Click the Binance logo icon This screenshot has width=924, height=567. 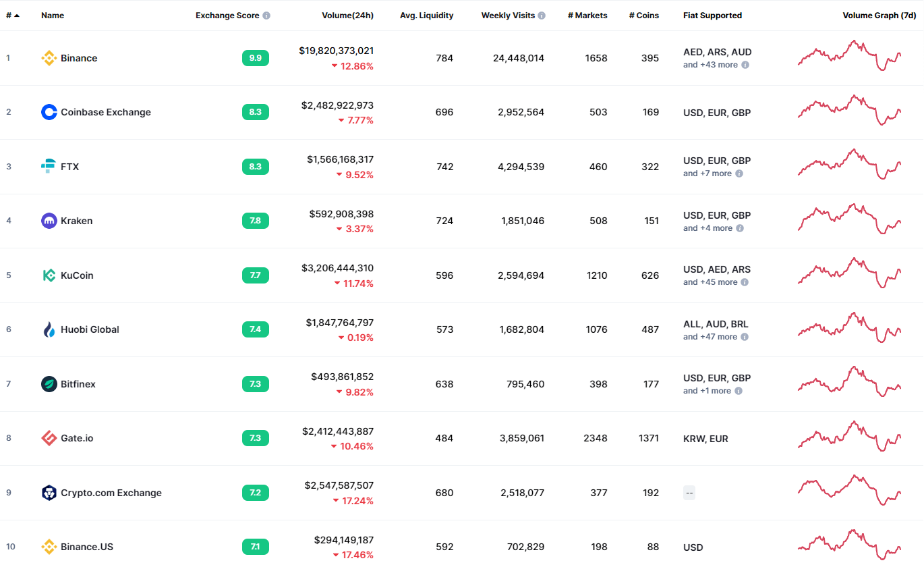tap(49, 58)
